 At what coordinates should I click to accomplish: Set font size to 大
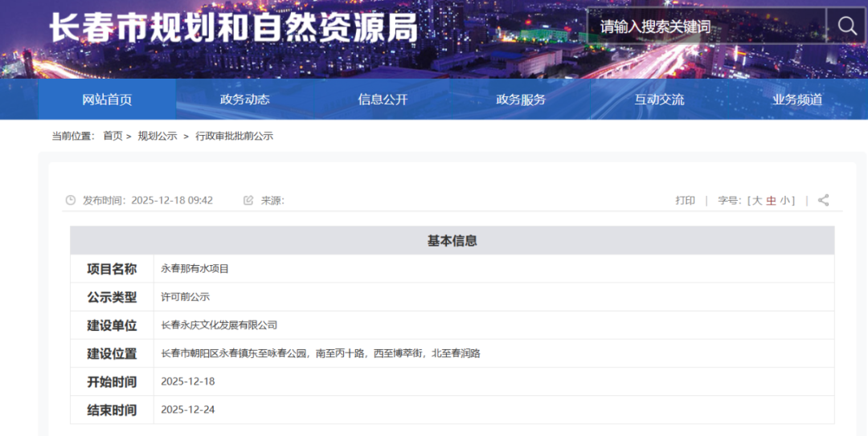coord(756,200)
